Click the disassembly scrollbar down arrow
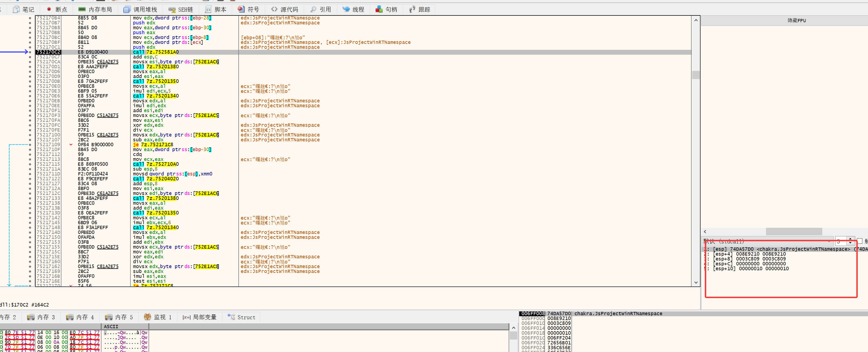 pyautogui.click(x=696, y=282)
